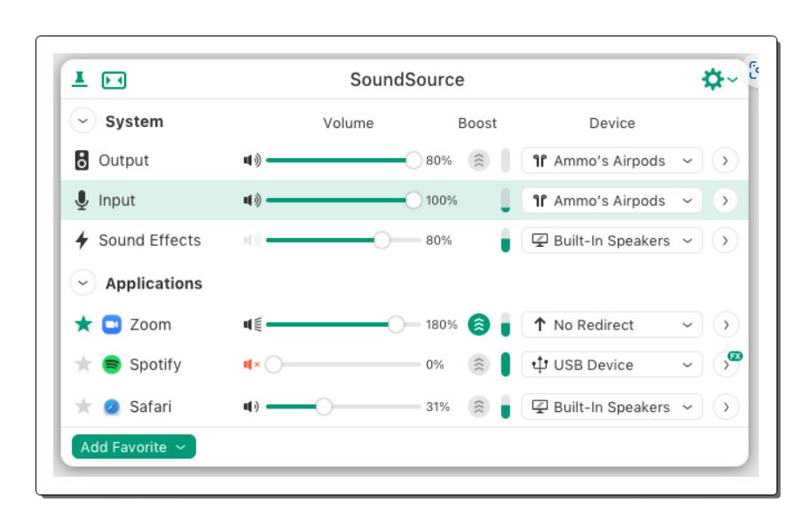
Task: Toggle compact view icon in header
Action: pos(114,80)
